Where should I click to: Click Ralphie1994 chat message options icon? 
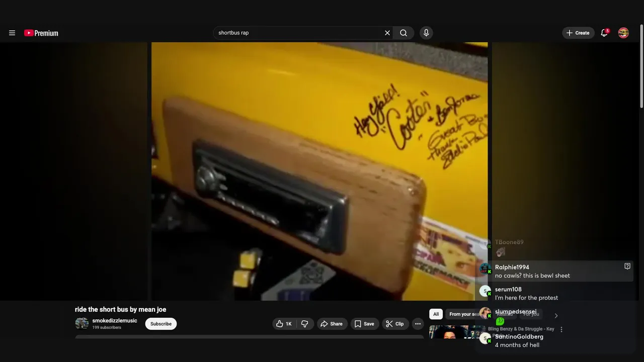(627, 266)
